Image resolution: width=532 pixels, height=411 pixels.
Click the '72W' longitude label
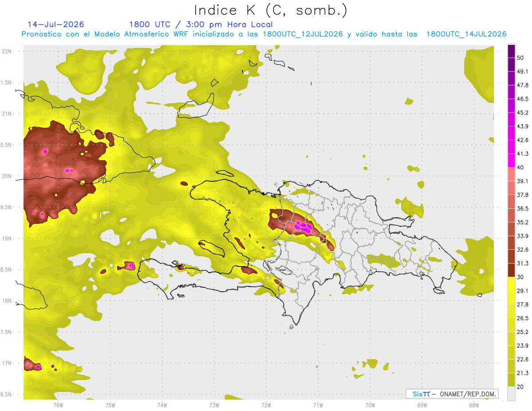coord(266,405)
